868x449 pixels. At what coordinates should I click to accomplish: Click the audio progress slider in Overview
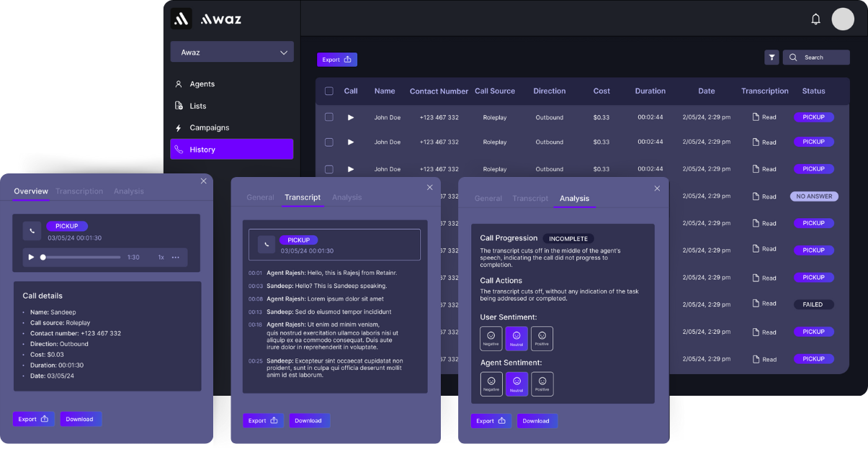81,257
